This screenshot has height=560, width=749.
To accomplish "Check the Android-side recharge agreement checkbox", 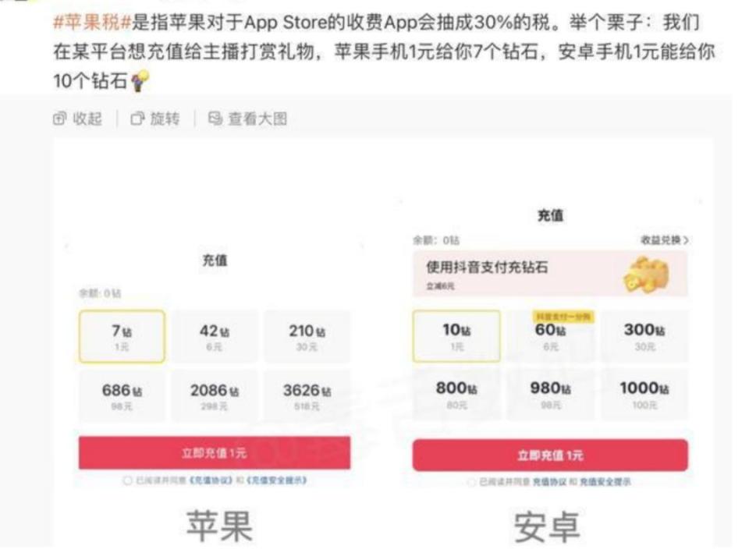I will tap(470, 483).
